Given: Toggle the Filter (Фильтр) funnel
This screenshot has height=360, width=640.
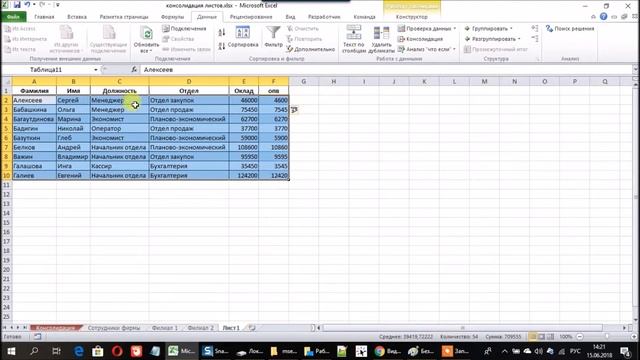Looking at the screenshot, I should [x=273, y=37].
